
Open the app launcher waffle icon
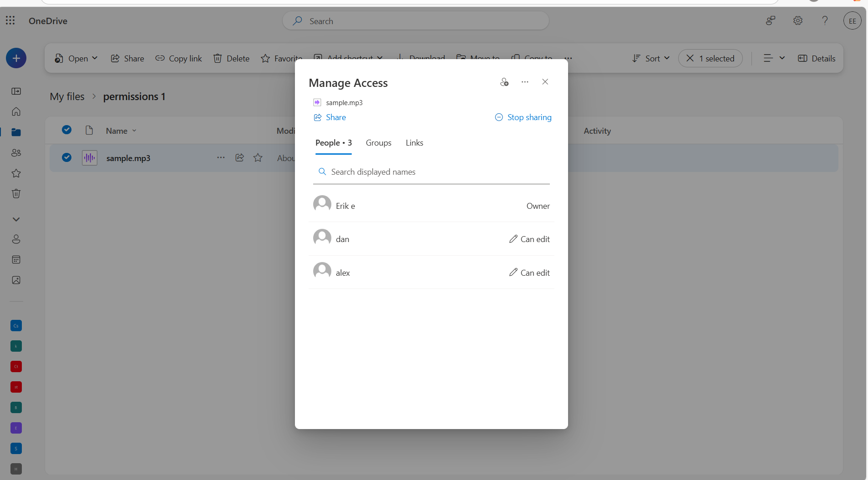pyautogui.click(x=10, y=20)
